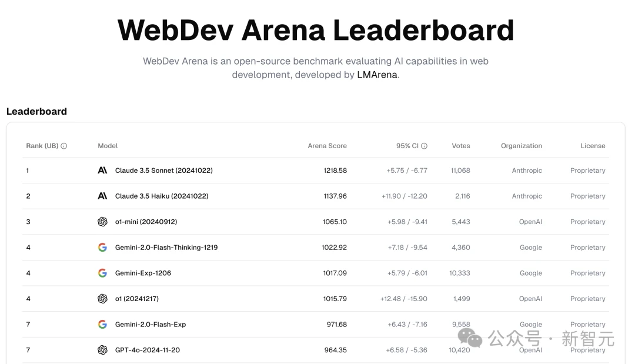Viewport: 635px width, 364px height.
Task: Click Proprietary in the o1-mini (20240912) row
Action: point(587,222)
